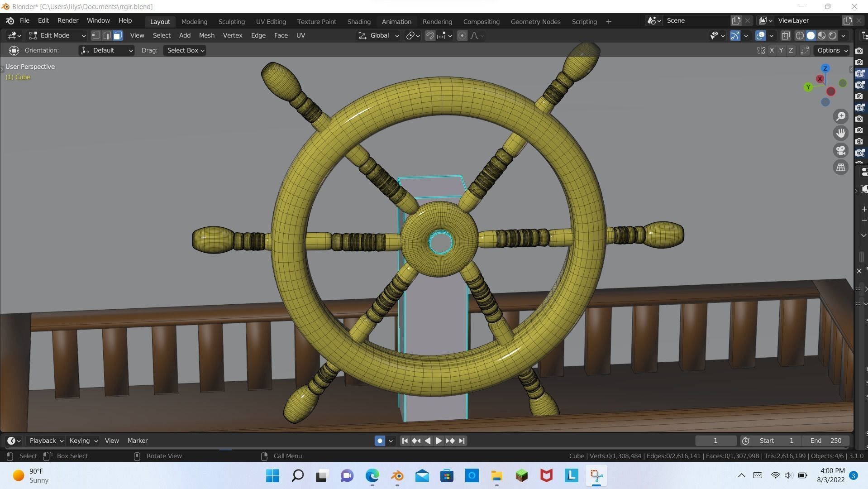This screenshot has height=489, width=868.
Task: Toggle auto merge vertices icon
Action: pyautogui.click(x=805, y=50)
